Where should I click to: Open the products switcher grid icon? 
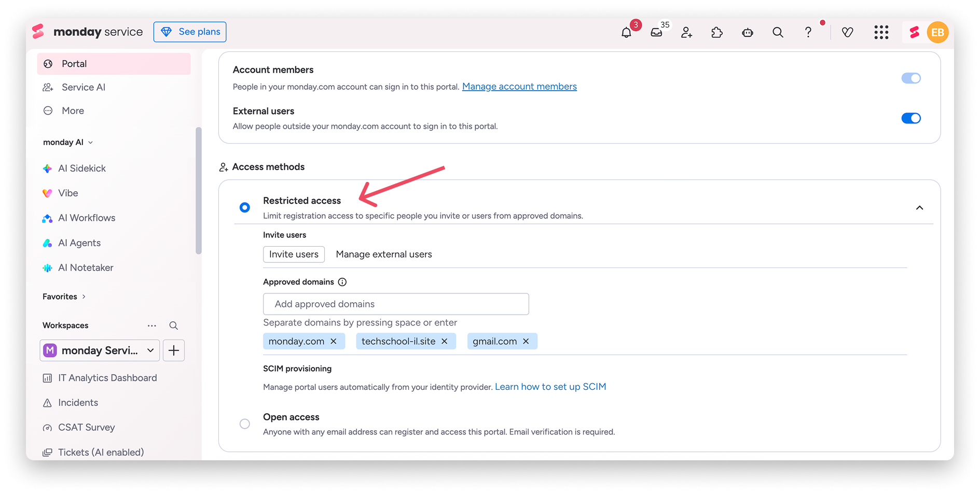point(881,32)
